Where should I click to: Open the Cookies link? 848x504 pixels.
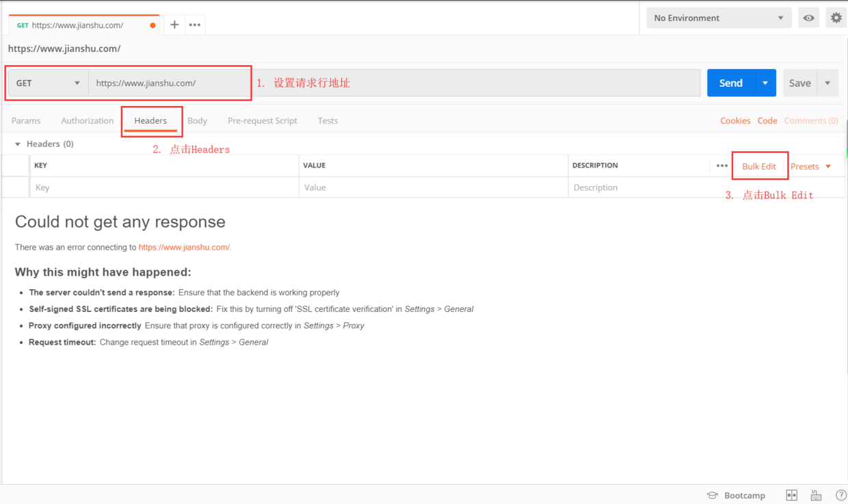(x=735, y=120)
